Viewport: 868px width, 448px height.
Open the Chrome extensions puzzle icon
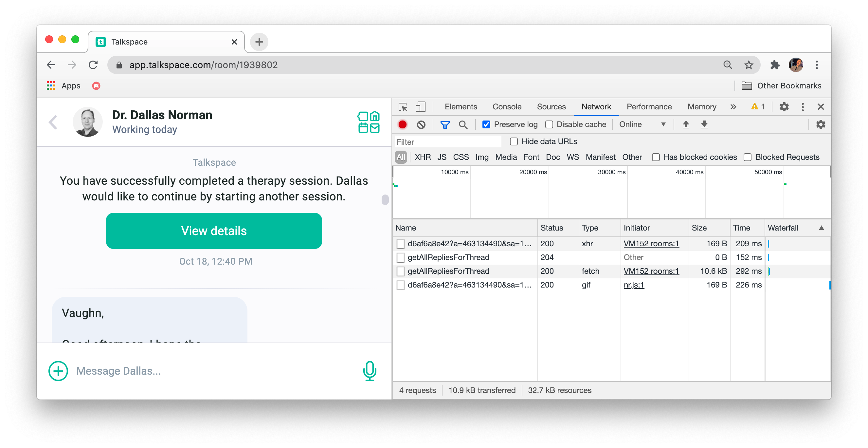coord(775,65)
